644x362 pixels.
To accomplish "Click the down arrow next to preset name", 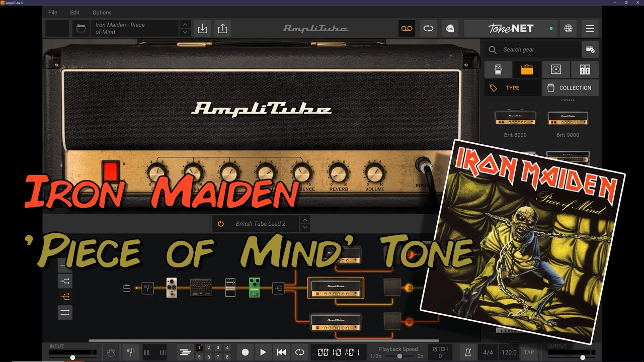I will tap(185, 32).
